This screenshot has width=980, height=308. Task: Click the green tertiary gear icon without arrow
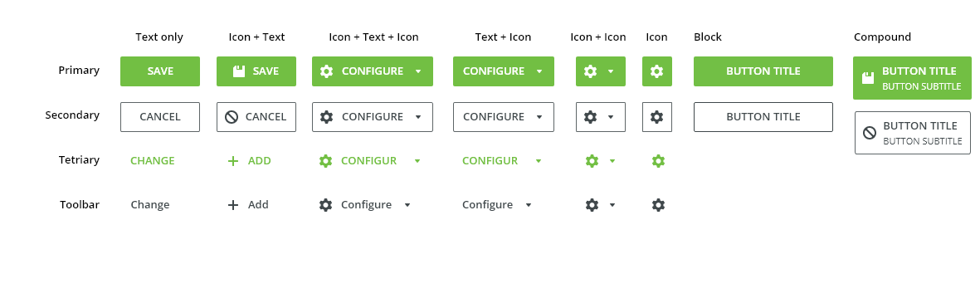pos(658,161)
